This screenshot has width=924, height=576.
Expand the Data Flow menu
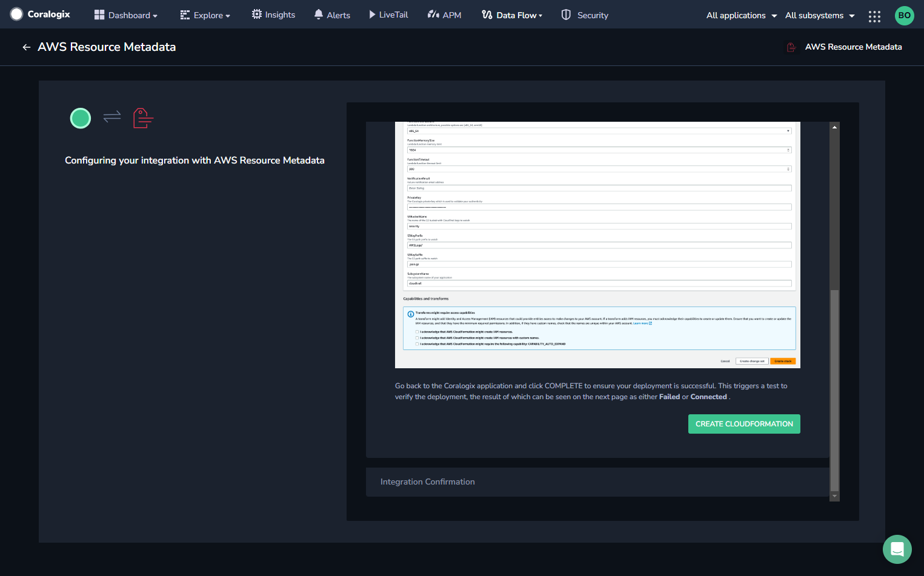pyautogui.click(x=512, y=15)
